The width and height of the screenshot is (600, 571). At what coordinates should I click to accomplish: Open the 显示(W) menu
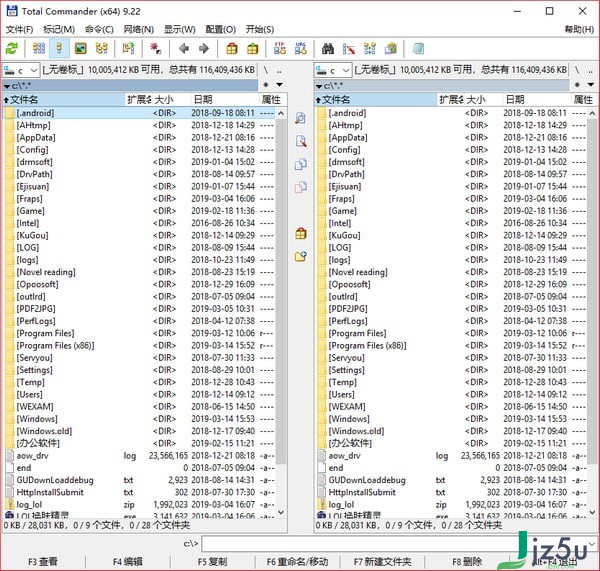click(x=179, y=29)
